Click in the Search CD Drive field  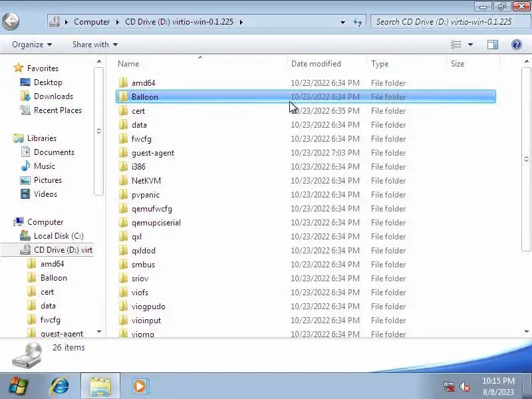[x=450, y=22]
